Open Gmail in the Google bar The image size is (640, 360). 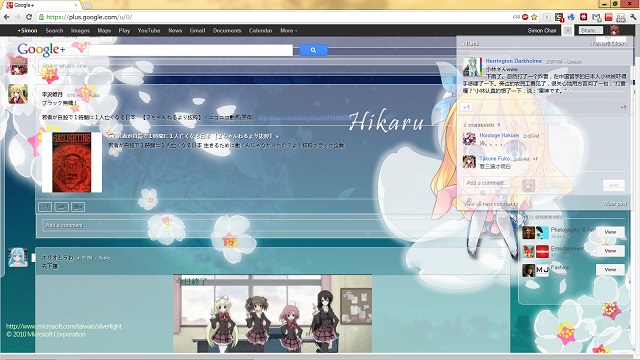click(x=197, y=31)
